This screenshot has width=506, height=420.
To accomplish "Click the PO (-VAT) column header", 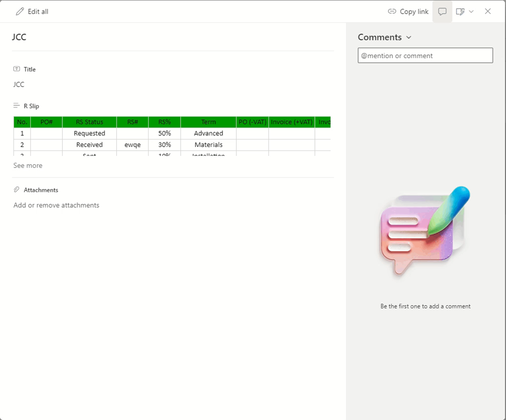I will (x=252, y=122).
